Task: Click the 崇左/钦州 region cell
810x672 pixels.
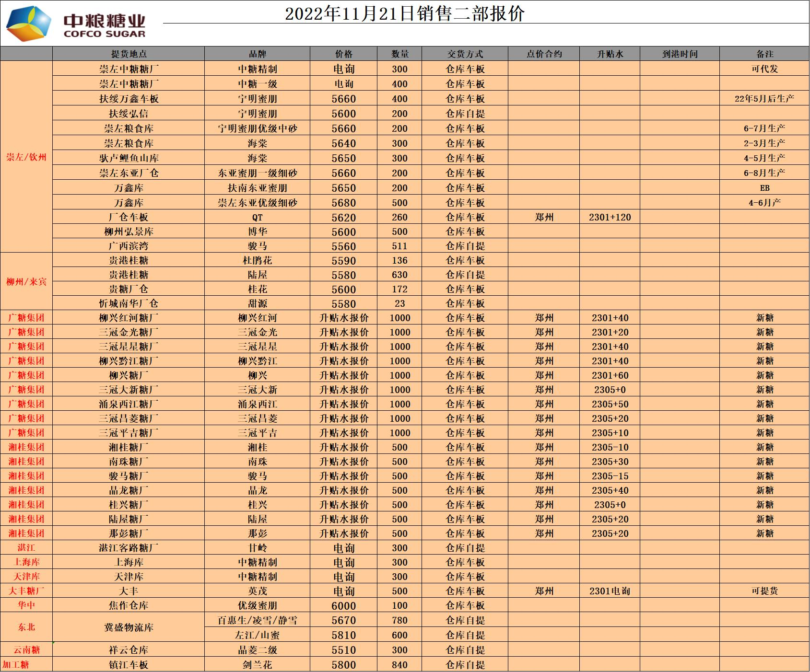Action: [x=26, y=157]
